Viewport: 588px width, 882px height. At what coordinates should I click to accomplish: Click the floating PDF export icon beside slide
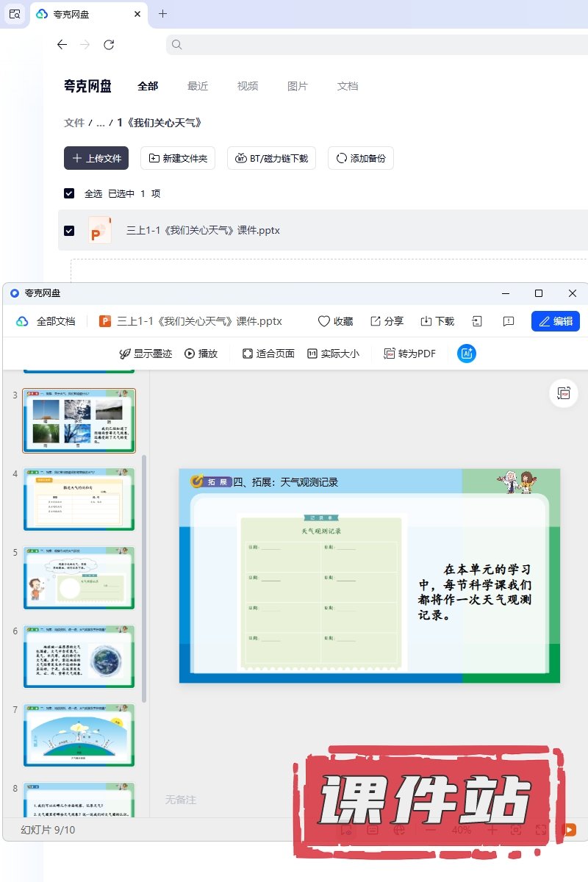[564, 393]
